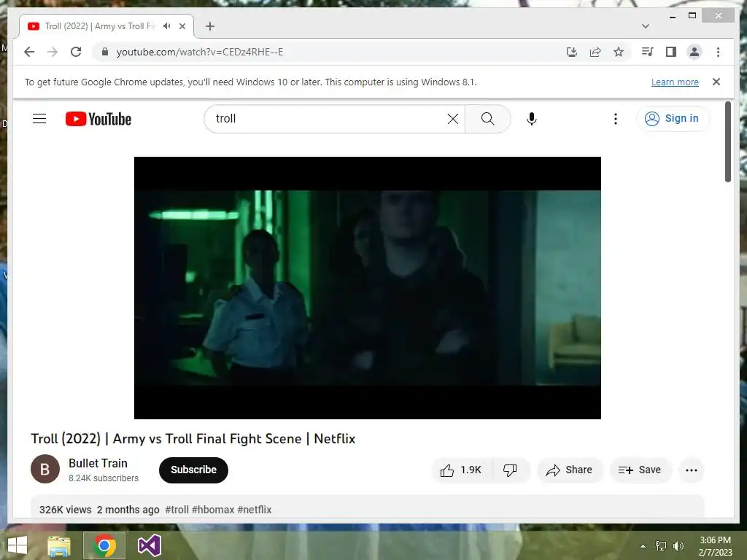Close the Troll (2022) tab
Image resolution: width=747 pixels, height=560 pixels.
tap(182, 26)
